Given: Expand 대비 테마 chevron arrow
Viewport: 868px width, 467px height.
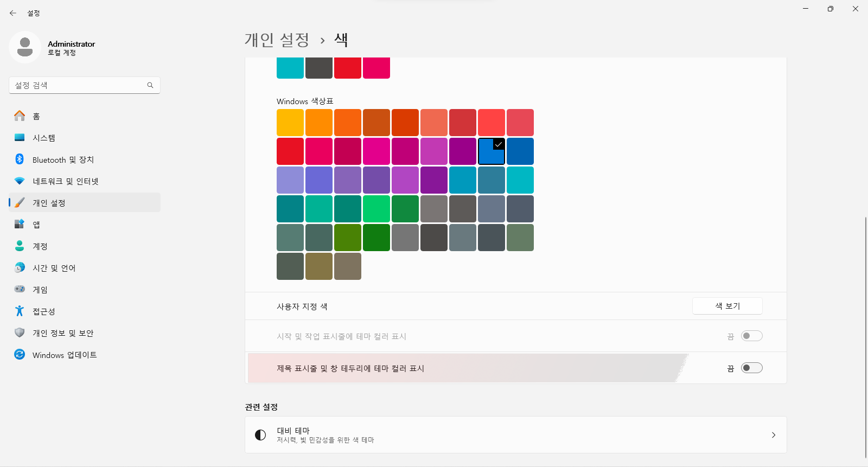Looking at the screenshot, I should coord(774,435).
